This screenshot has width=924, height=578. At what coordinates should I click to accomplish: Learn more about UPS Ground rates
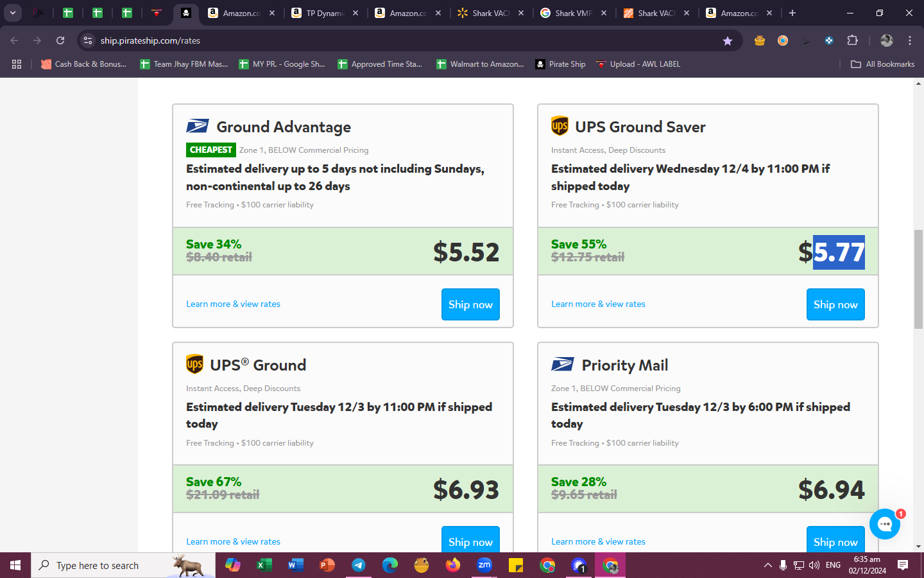click(233, 541)
